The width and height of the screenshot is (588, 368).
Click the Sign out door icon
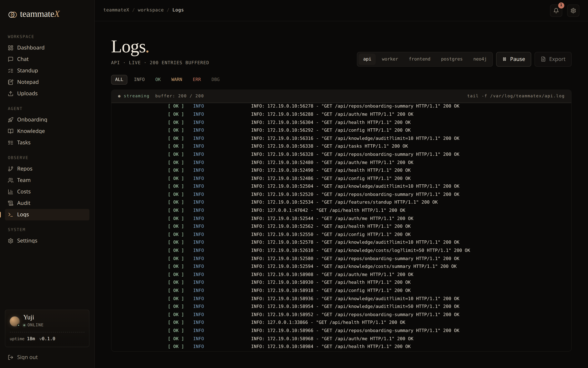[10, 357]
